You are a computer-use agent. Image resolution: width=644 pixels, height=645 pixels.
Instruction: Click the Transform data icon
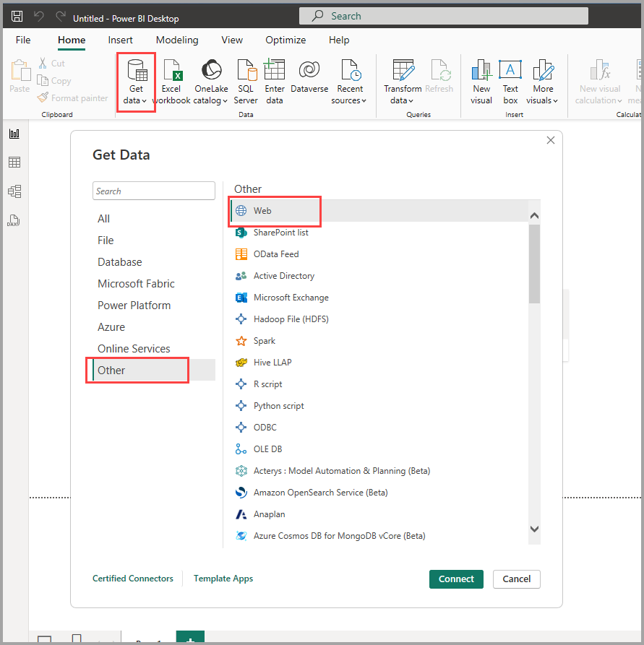tap(403, 81)
